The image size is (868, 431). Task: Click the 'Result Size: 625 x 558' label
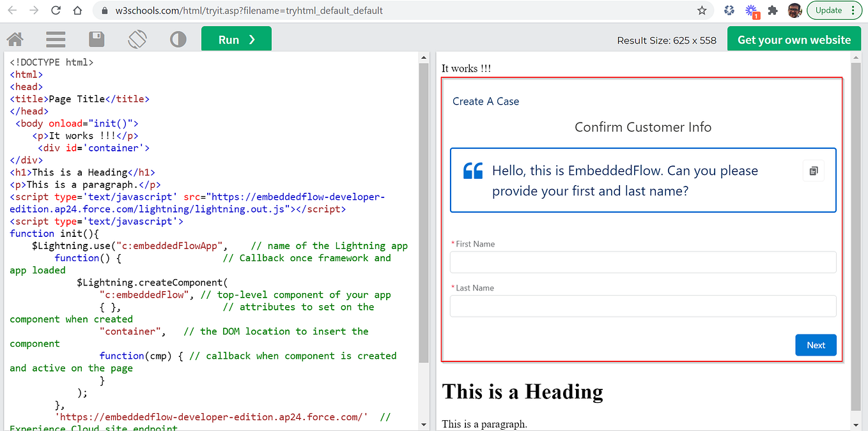(x=667, y=40)
